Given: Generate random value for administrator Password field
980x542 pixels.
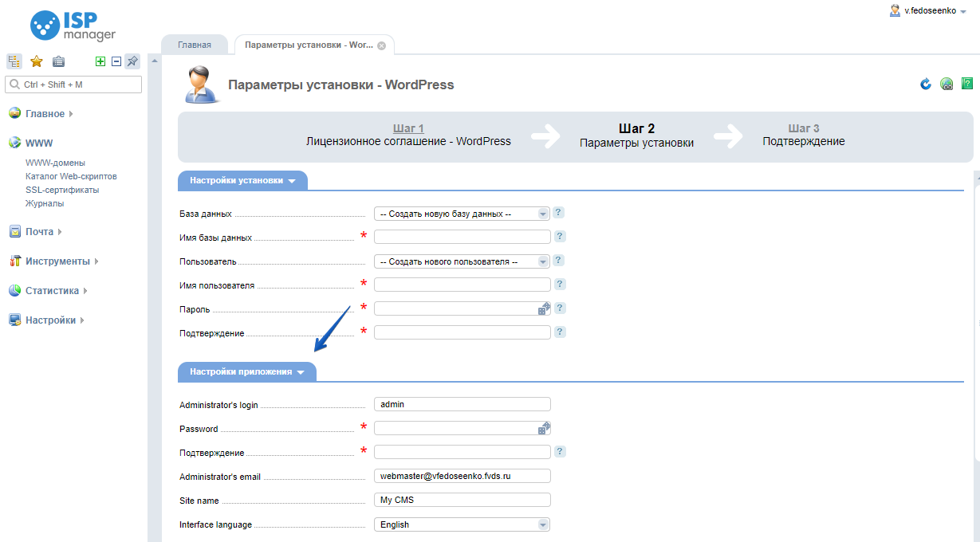Looking at the screenshot, I should point(544,428).
